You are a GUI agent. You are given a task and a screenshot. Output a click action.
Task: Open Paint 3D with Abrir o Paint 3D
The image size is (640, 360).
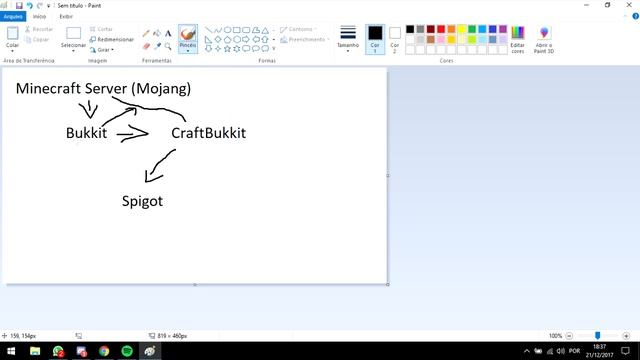point(544,40)
